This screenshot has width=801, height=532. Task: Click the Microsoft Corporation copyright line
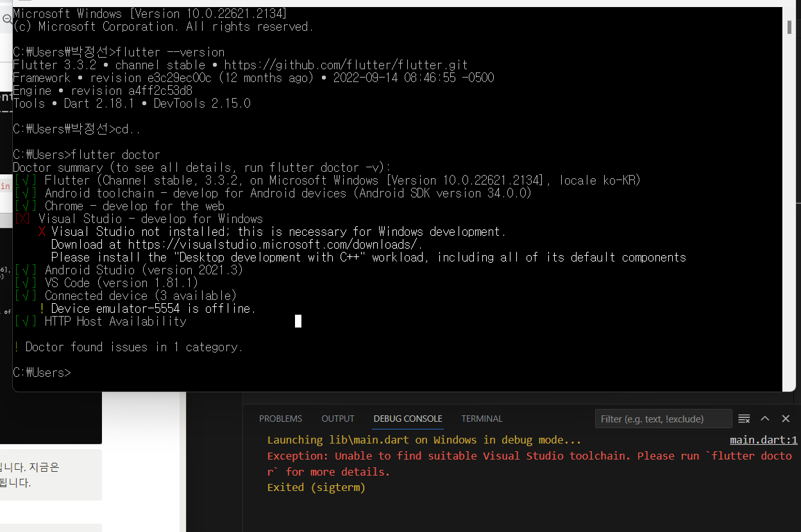point(164,26)
